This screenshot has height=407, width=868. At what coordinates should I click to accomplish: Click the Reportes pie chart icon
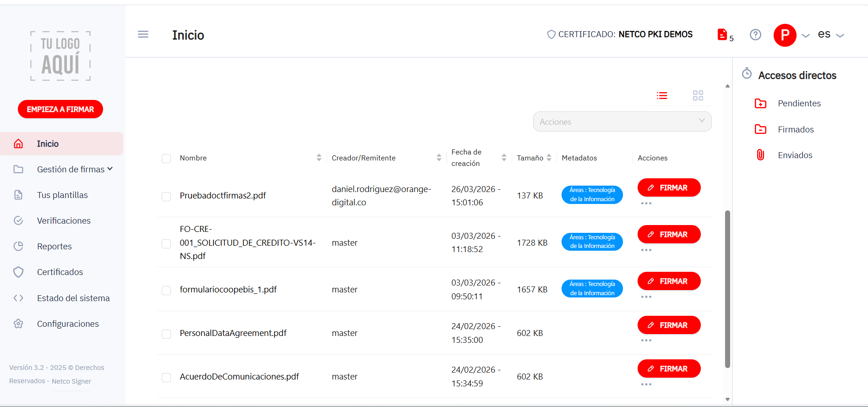(18, 246)
